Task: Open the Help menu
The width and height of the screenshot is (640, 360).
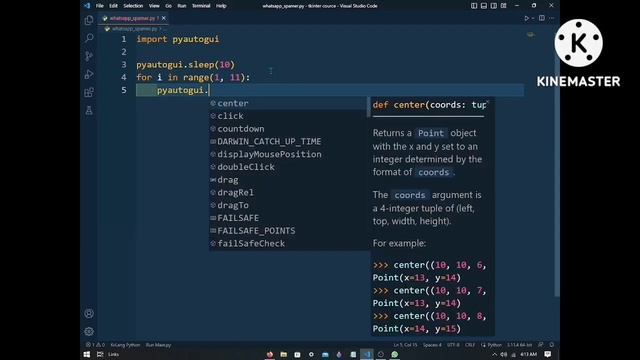Action: click(221, 6)
